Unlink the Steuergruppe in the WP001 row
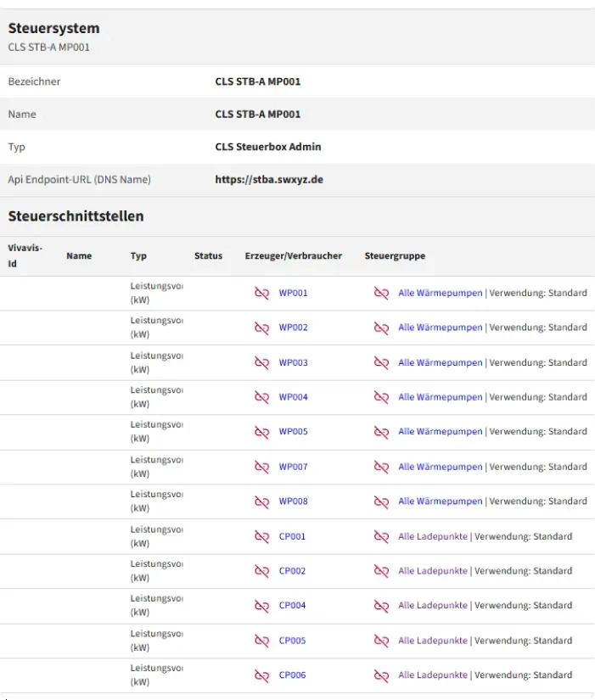The width and height of the screenshot is (595, 700). point(381,293)
